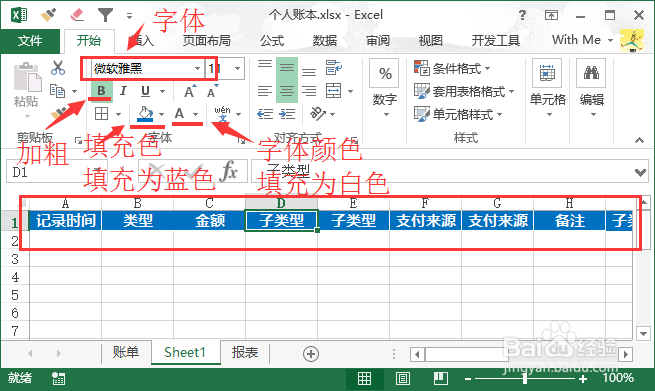Switch to the 页面布局 tab
Image resolution: width=655 pixels, height=391 pixels.
coord(206,41)
